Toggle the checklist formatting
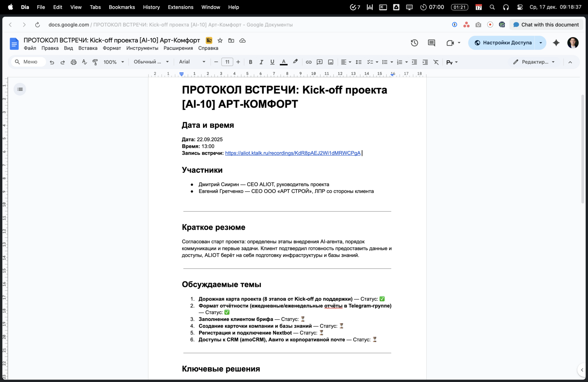 pos(370,62)
